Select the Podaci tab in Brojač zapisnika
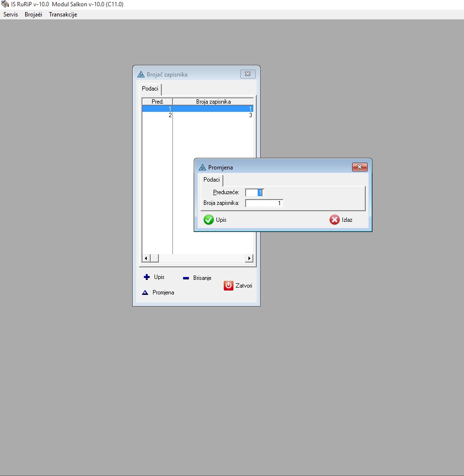 click(x=150, y=89)
